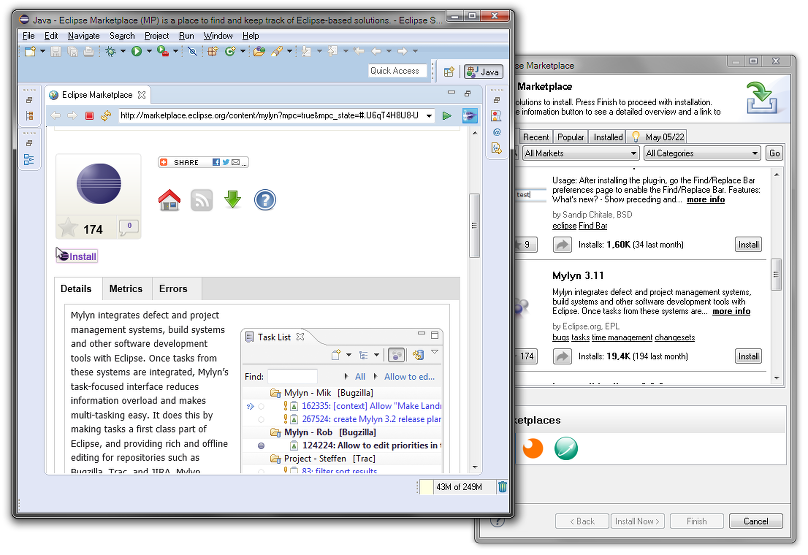Image resolution: width=808 pixels, height=555 pixels.
Task: Open the Window menu
Action: 218,36
